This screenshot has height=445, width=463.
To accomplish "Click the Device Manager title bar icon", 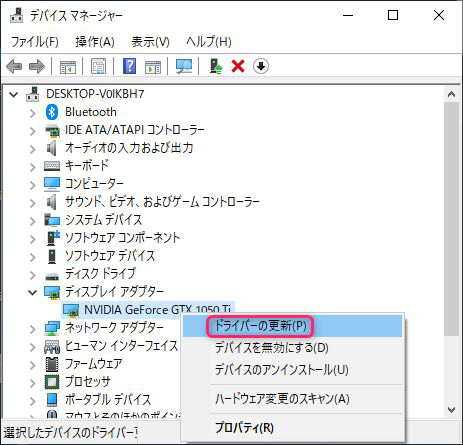I will [16, 15].
